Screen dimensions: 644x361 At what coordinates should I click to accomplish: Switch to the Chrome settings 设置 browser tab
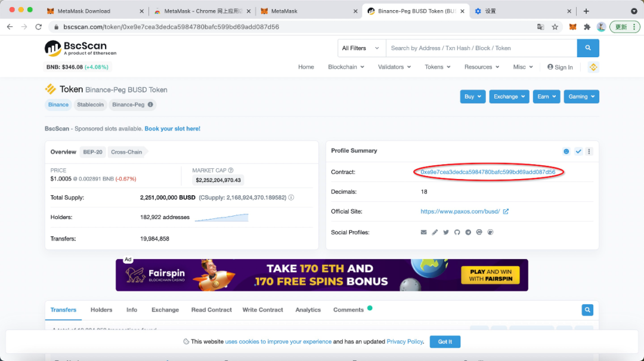click(522, 11)
